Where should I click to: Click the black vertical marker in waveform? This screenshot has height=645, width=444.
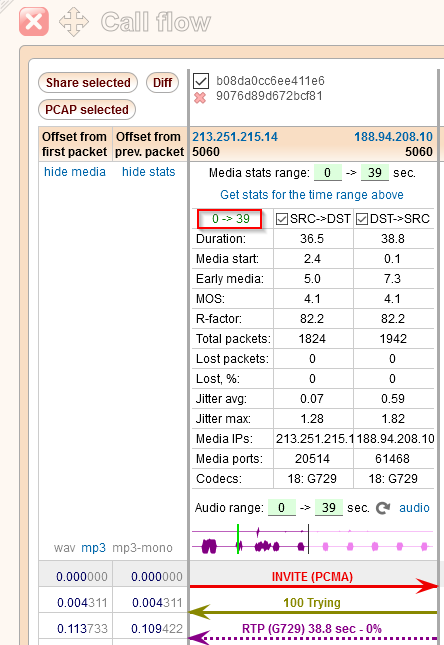coord(308,539)
